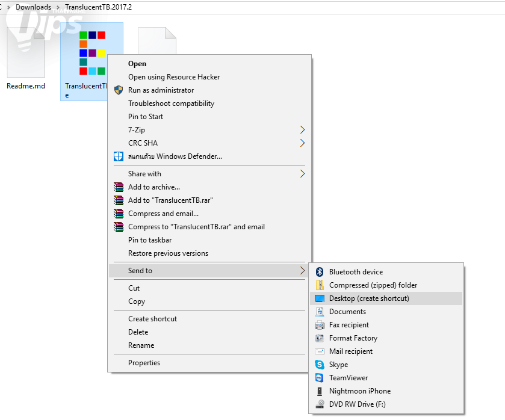The image size is (505, 420).
Task: Click the Windows Defender scan icon
Action: 119,156
